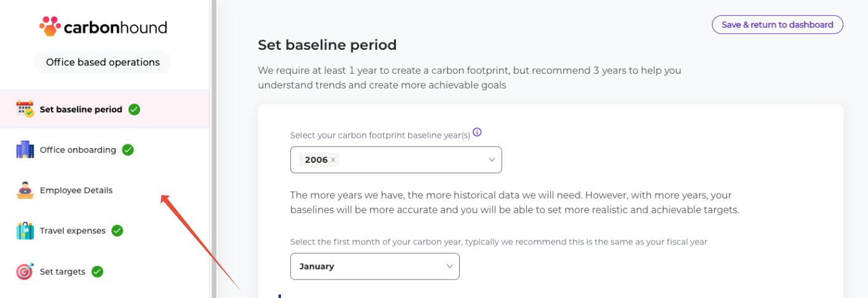Select the Set targets step
Screen dimensions: 868x298
pos(63,272)
